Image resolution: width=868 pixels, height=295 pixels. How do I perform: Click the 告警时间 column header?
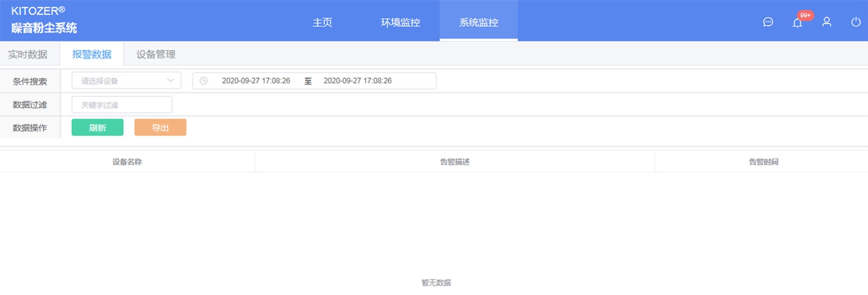(763, 162)
